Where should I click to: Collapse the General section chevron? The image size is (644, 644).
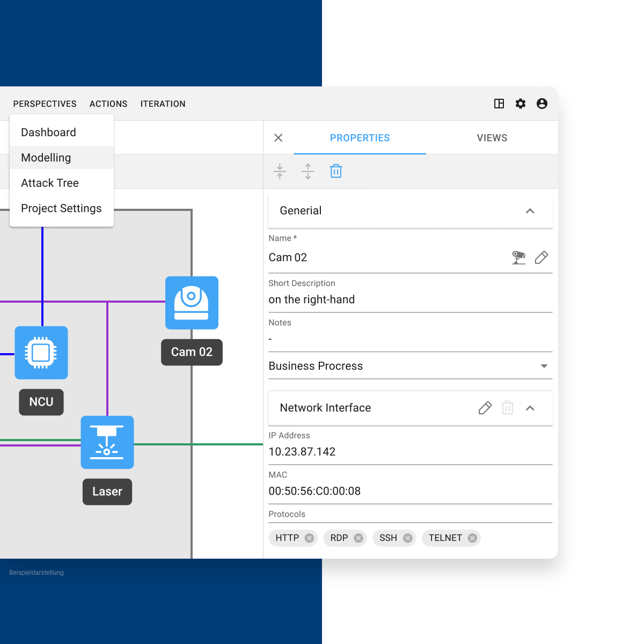click(530, 211)
